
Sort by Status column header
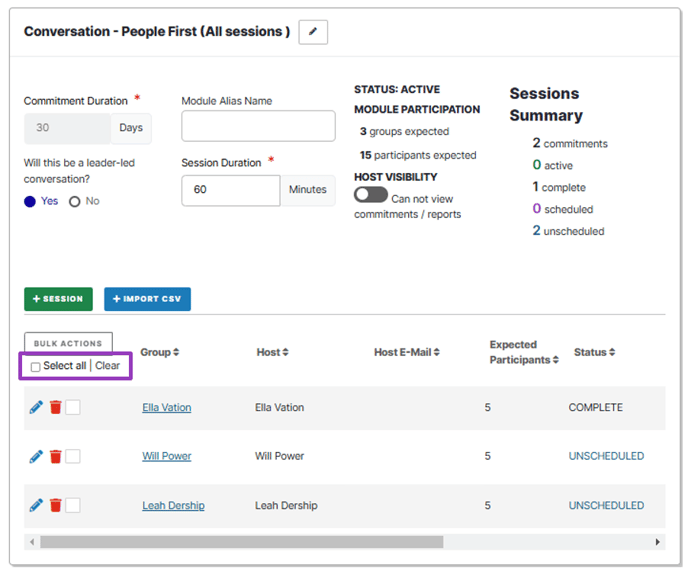(594, 352)
